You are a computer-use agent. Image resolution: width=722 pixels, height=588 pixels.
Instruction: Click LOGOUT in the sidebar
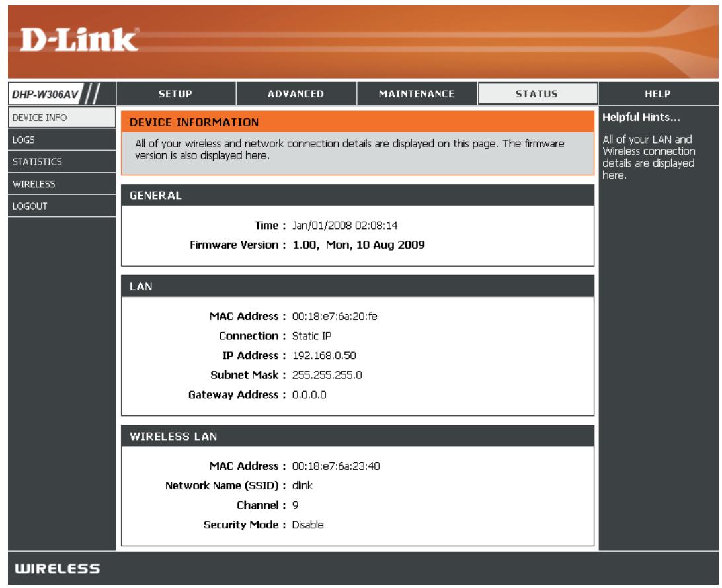61,206
